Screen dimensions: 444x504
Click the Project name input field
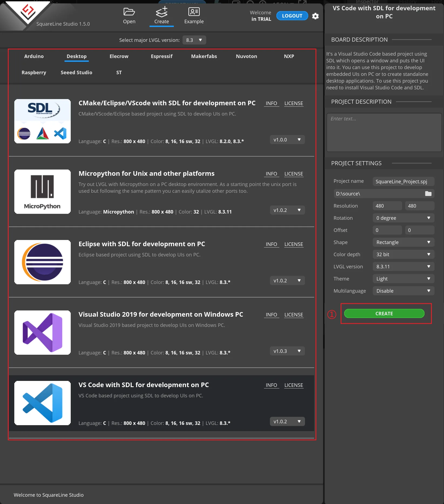(x=404, y=181)
